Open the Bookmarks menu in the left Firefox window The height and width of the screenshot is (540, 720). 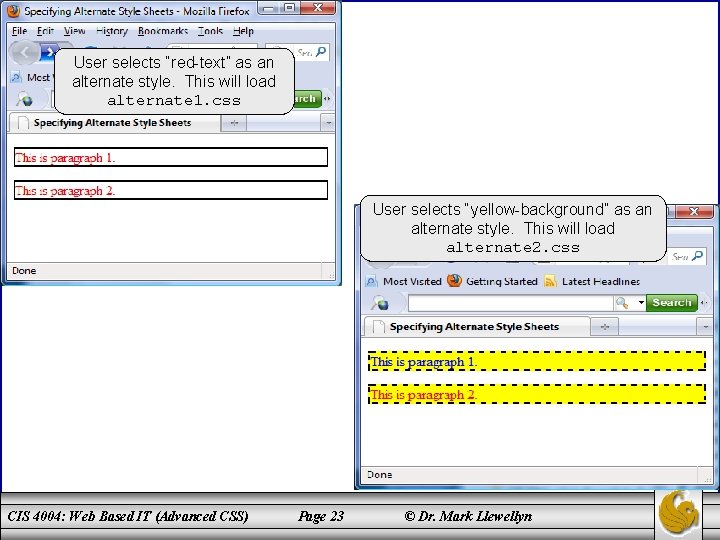[163, 31]
